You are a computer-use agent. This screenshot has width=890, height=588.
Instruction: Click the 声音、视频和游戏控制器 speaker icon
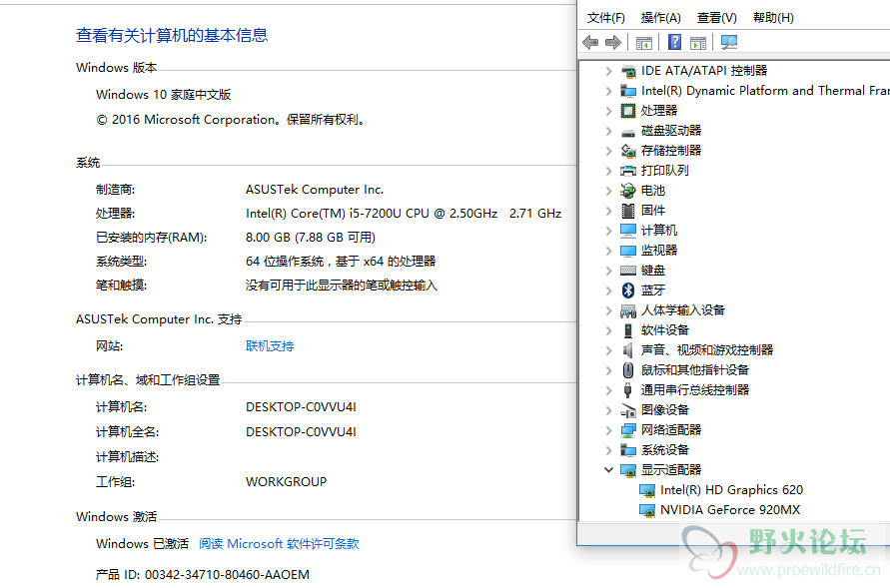point(627,350)
